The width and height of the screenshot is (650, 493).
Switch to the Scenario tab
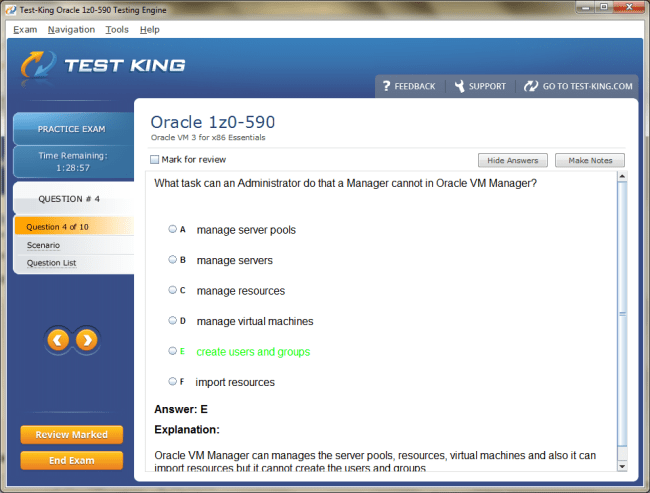[x=43, y=245]
